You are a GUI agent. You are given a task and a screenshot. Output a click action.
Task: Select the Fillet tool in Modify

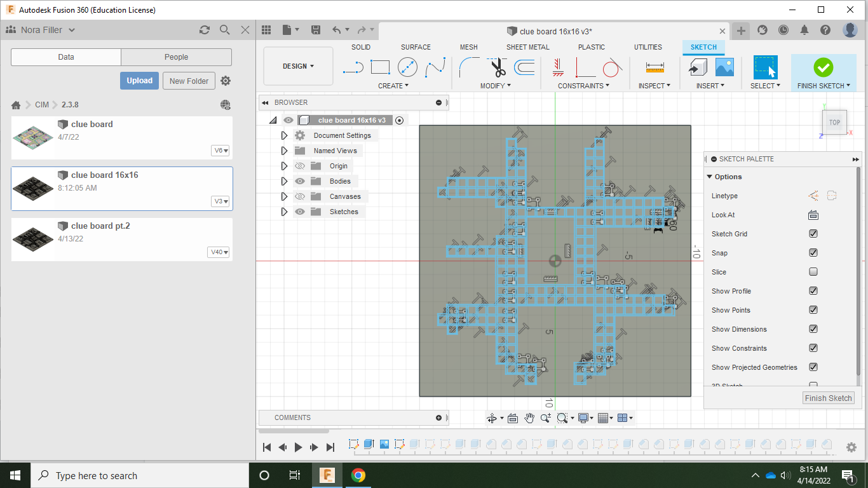469,67
